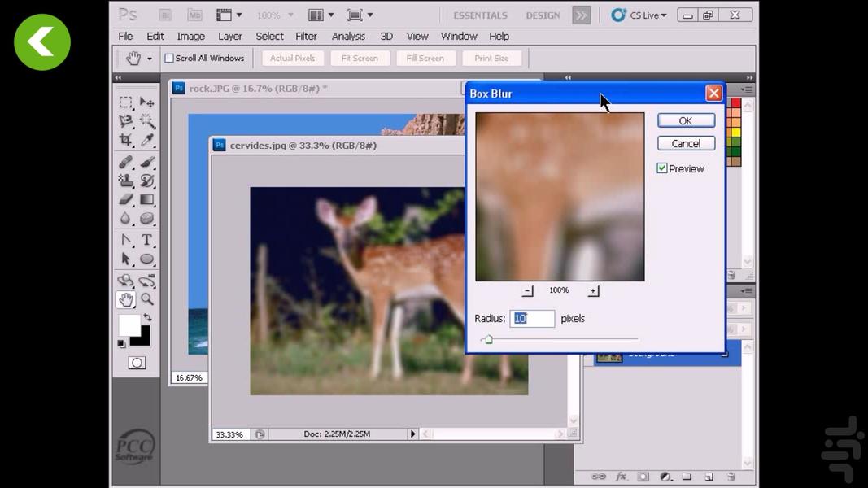This screenshot has width=868, height=488.
Task: Click the Radius input field
Action: (x=532, y=318)
